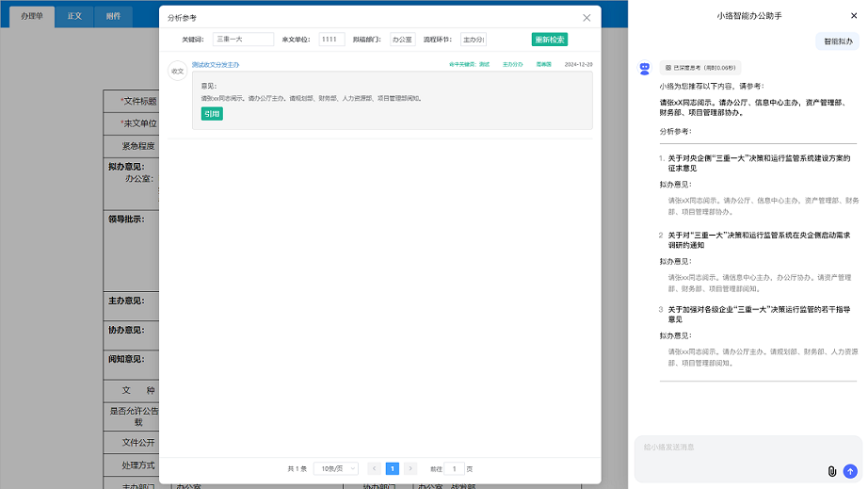This screenshot has height=489, width=868.
Task: Click the 流程环节 input field
Action: [x=473, y=40]
